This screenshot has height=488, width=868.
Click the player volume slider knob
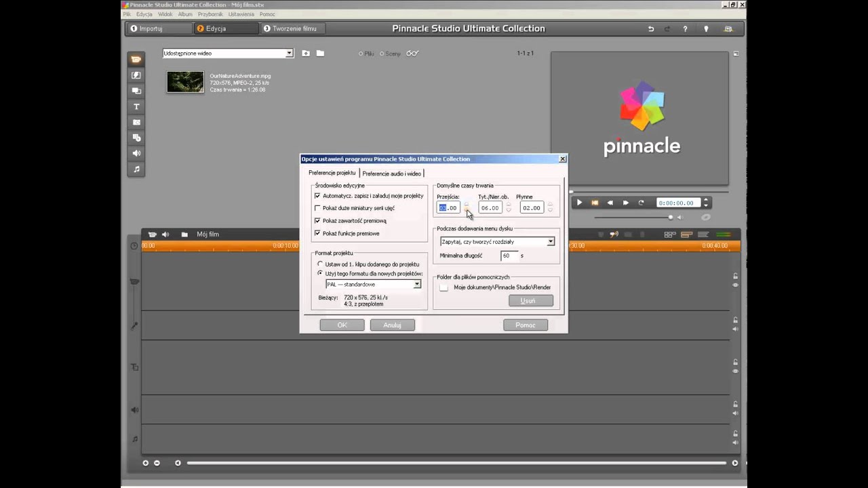671,218
